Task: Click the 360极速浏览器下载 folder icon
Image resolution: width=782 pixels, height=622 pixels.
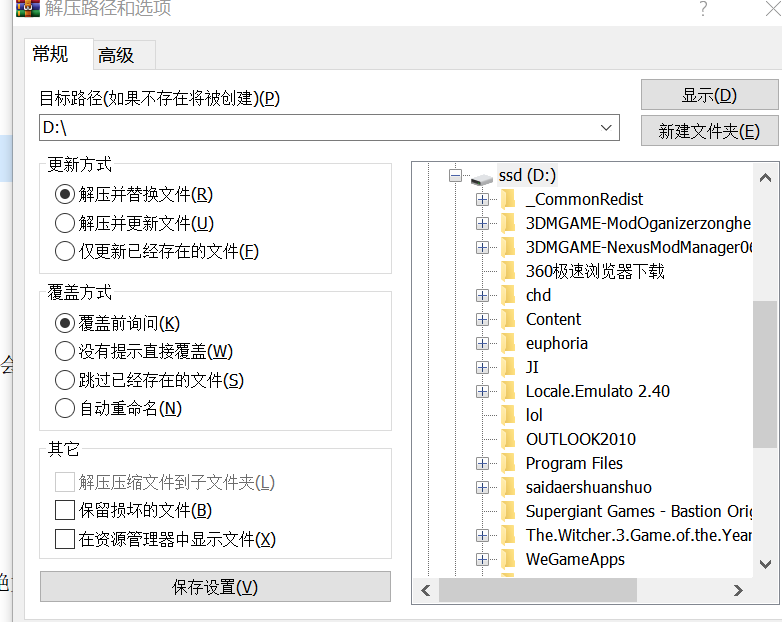Action: click(x=508, y=271)
